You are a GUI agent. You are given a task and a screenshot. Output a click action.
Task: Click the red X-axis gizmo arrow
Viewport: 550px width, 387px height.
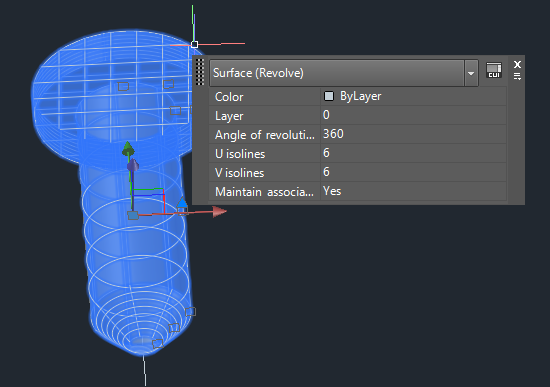pyautogui.click(x=220, y=212)
